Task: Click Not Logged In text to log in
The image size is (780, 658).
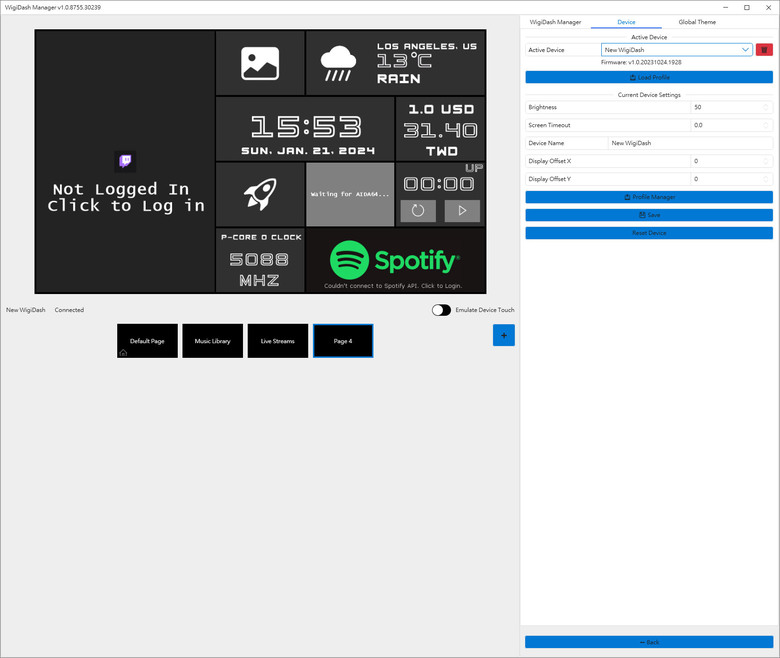Action: (x=125, y=197)
